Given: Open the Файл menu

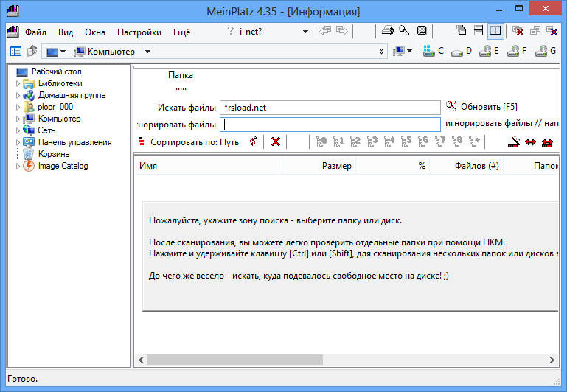Looking at the screenshot, I should pyautogui.click(x=35, y=32).
